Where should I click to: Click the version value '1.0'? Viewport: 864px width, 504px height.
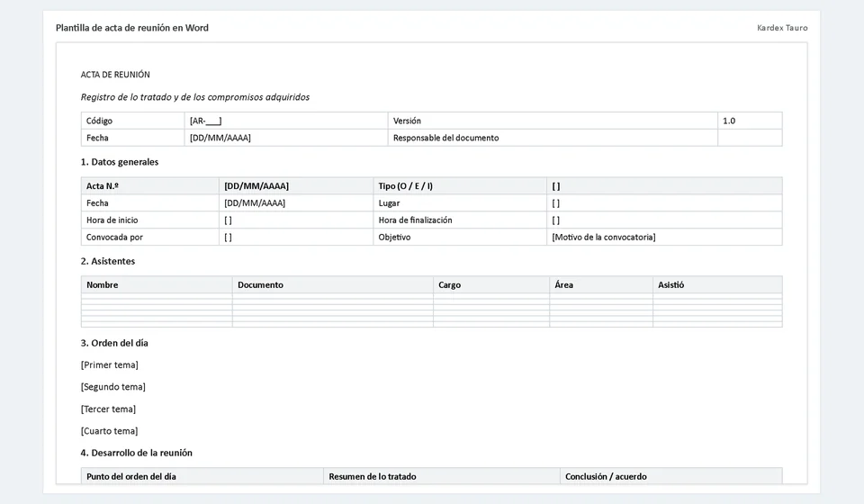[x=729, y=121]
